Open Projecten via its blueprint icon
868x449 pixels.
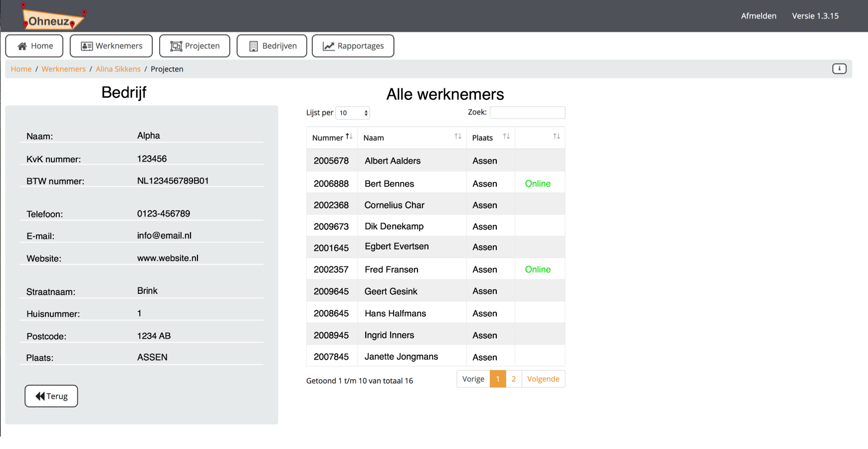click(176, 45)
